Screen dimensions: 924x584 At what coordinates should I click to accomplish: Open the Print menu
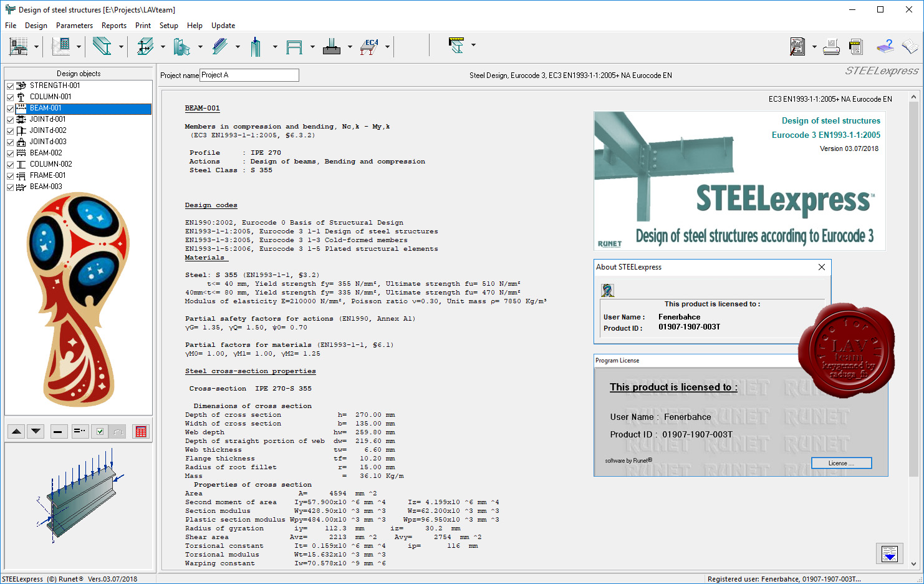pyautogui.click(x=143, y=26)
